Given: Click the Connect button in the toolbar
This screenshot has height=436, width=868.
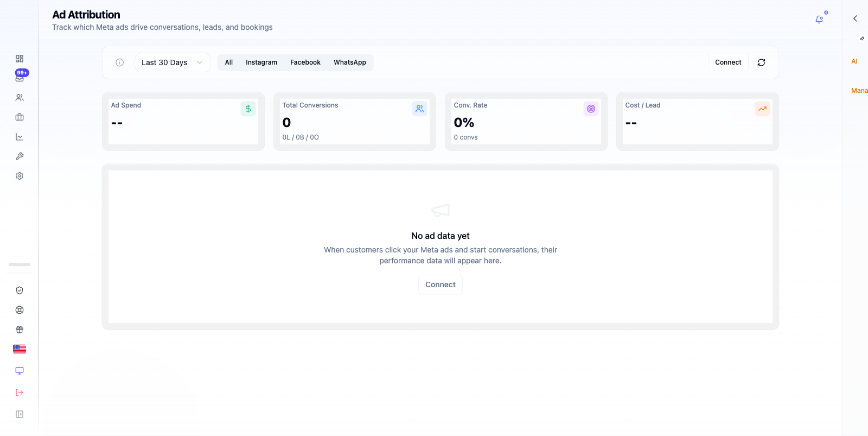Looking at the screenshot, I should (728, 62).
